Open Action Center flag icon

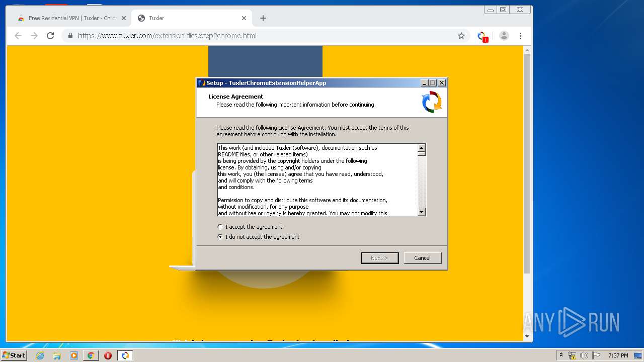[x=596, y=355]
